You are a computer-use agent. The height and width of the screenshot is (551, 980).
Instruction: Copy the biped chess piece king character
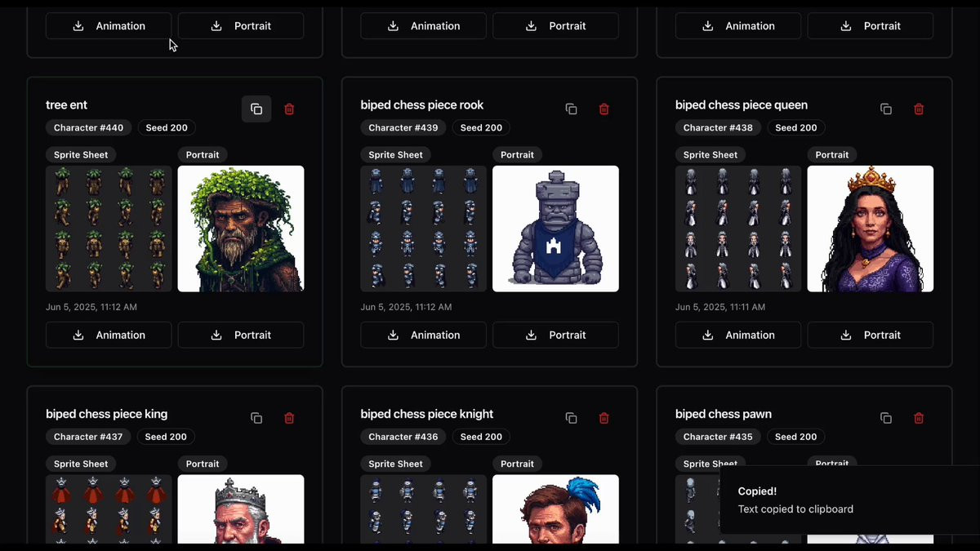256,418
